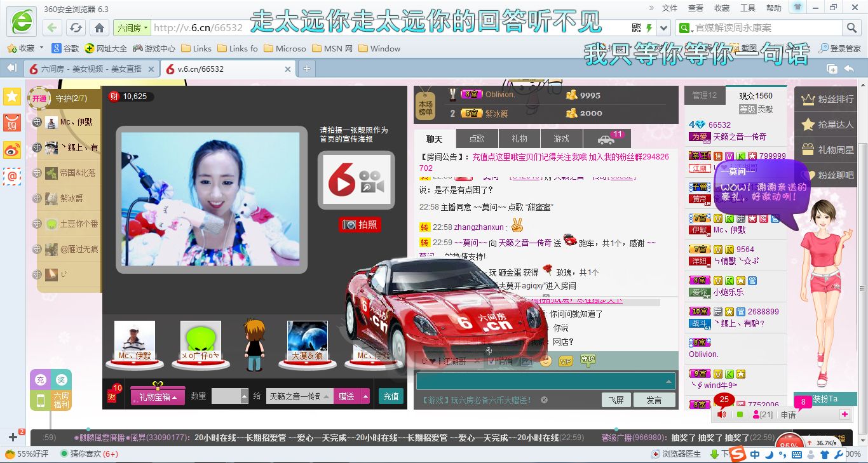The width and height of the screenshot is (868, 463).
Task: Switch to the 聊天 tab
Action: pyautogui.click(x=435, y=138)
